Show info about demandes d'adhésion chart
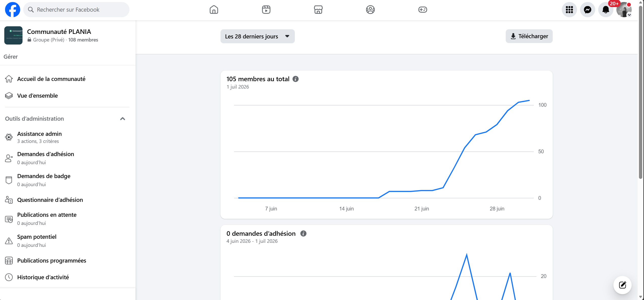This screenshot has width=644, height=300. pyautogui.click(x=303, y=233)
